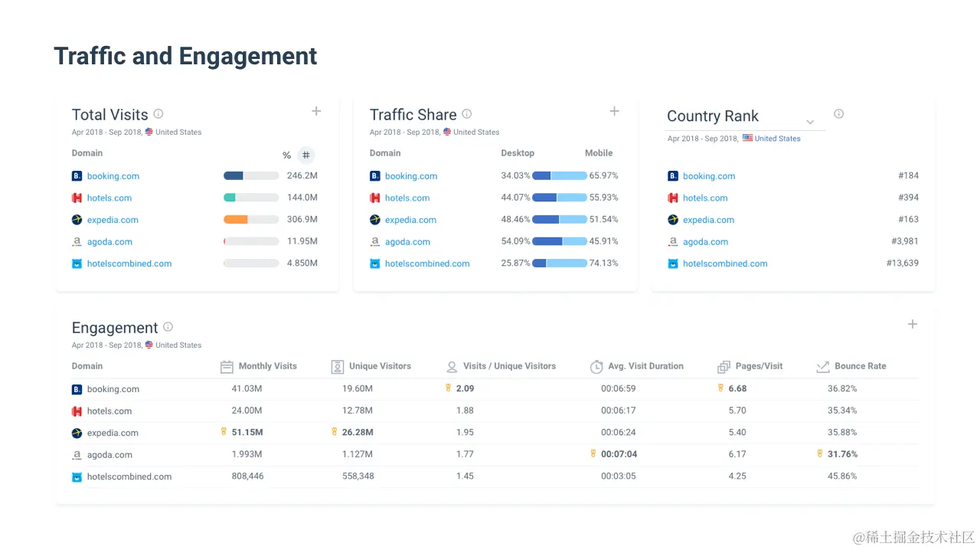Click the hotelscombined.com favicon in Country Rank

[x=672, y=264]
